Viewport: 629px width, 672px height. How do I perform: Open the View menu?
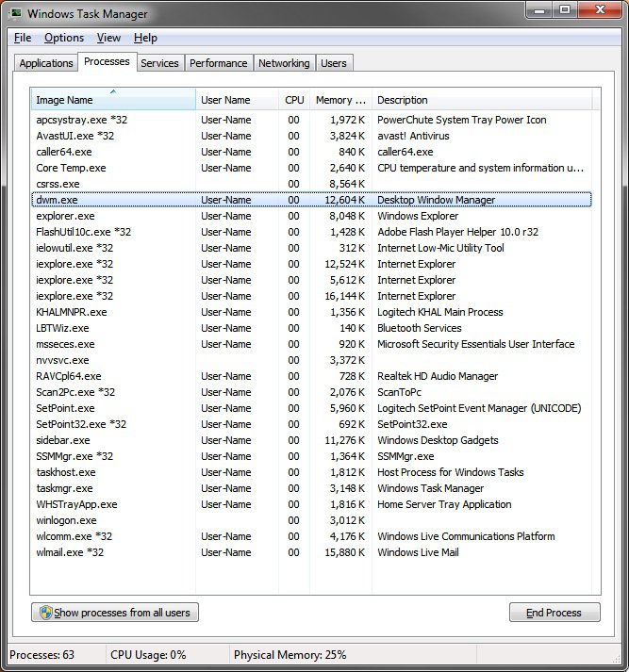pos(108,38)
